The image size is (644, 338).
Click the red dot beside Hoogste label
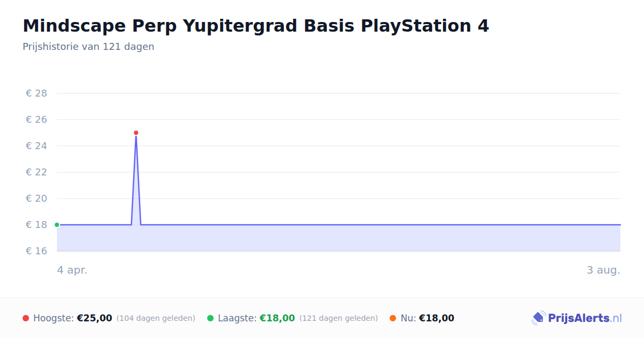(x=26, y=318)
